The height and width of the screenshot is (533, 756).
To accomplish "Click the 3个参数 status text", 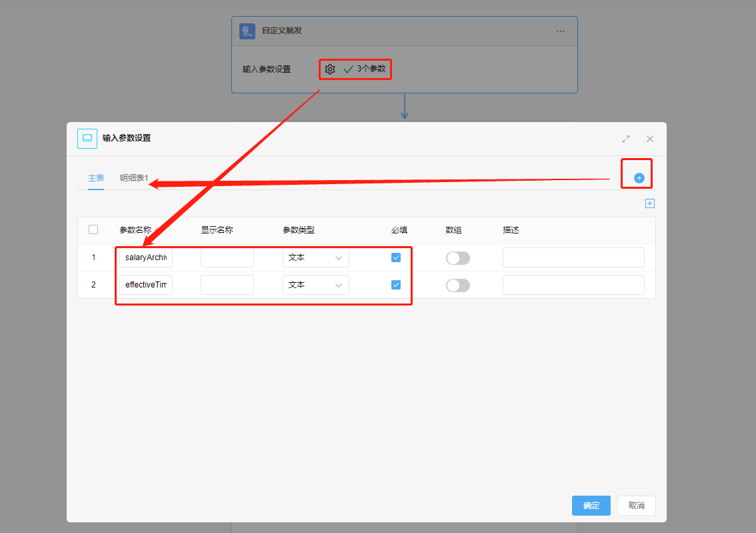I will click(x=371, y=69).
